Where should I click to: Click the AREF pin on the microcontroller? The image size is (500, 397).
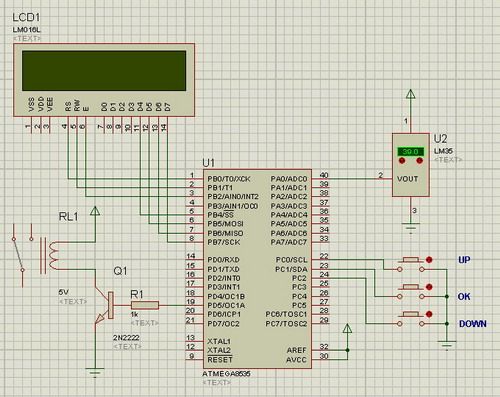(x=296, y=350)
